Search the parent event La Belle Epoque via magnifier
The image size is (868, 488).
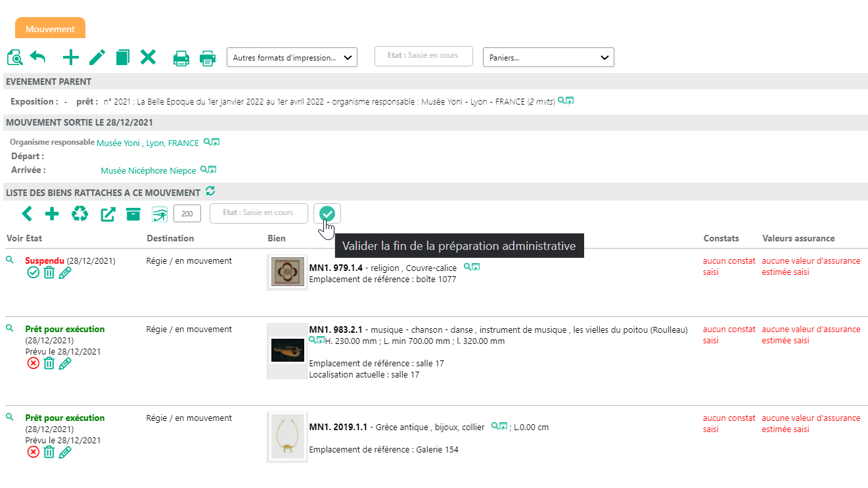click(561, 101)
